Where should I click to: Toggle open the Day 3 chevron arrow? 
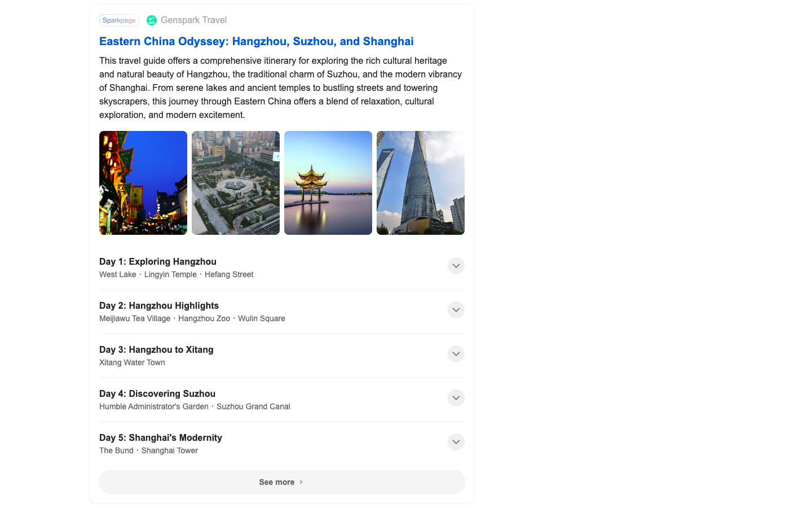[x=456, y=354]
